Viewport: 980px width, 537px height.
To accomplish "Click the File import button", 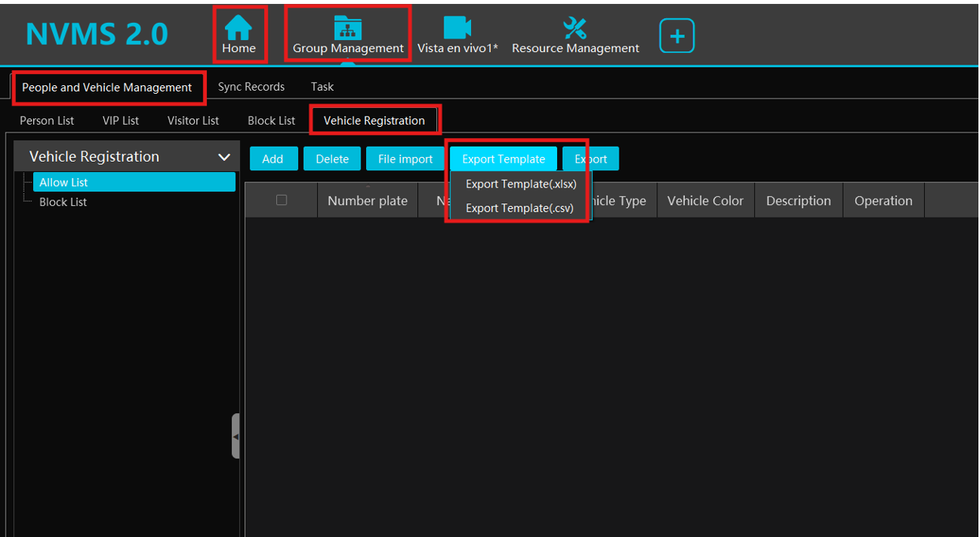I will [405, 158].
